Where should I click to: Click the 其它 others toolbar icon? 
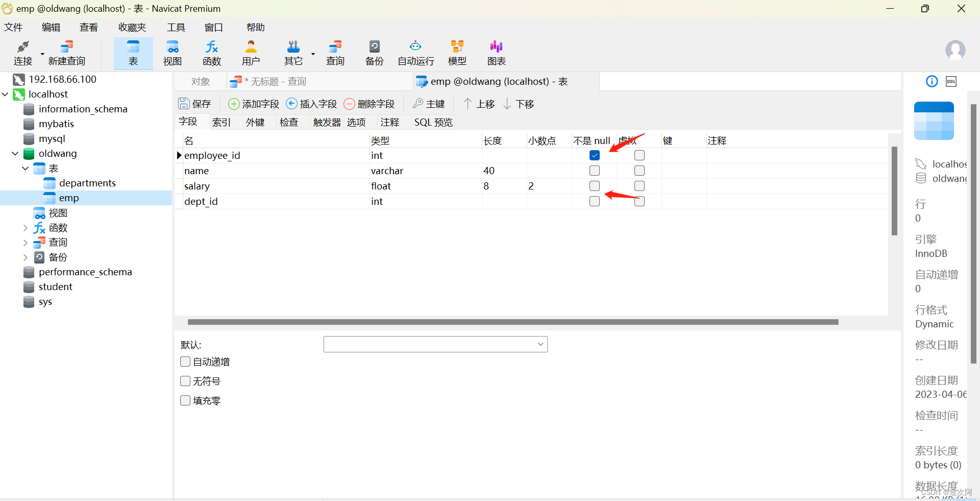293,53
